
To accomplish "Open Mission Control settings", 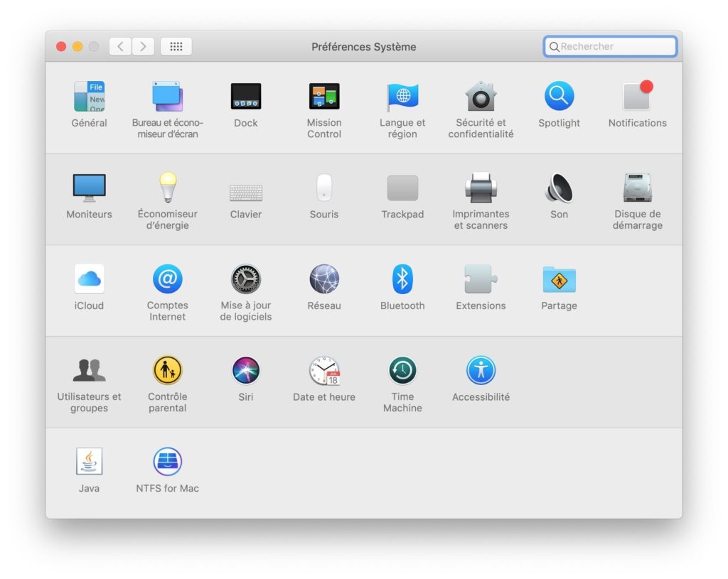I will click(x=324, y=97).
